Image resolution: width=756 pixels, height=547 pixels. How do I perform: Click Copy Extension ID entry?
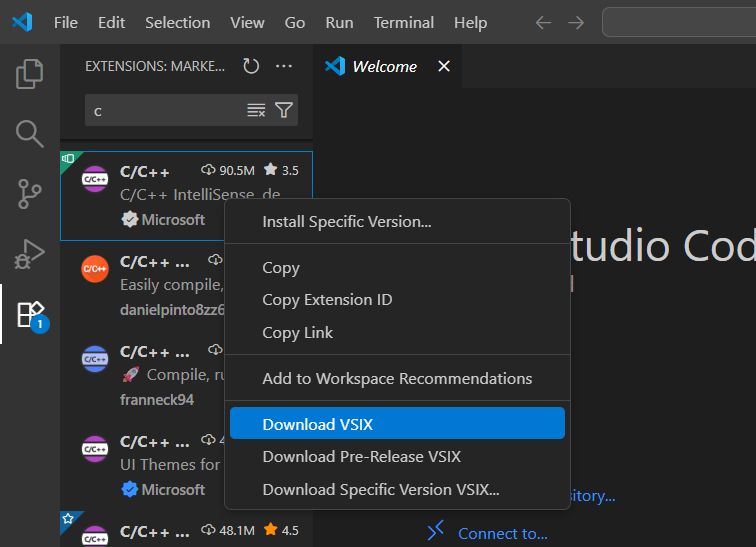coord(327,300)
